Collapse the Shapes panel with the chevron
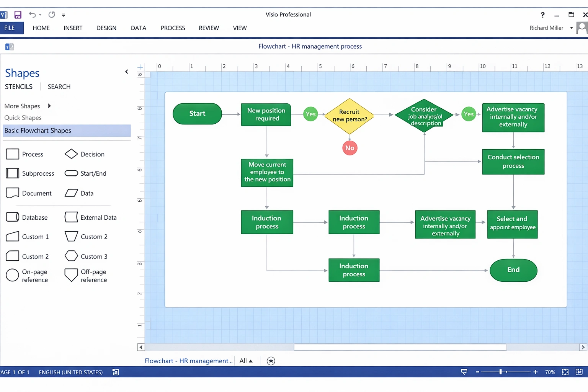This screenshot has width=588, height=392. point(126,72)
